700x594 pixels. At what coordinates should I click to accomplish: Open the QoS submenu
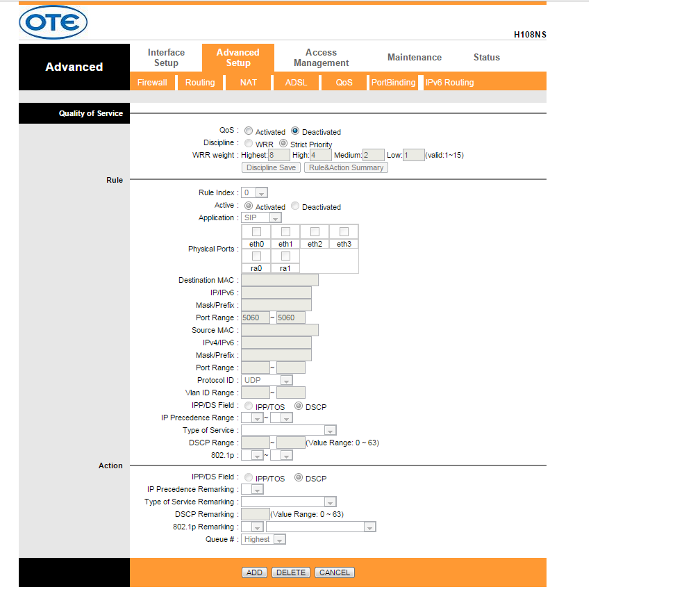[x=344, y=83]
